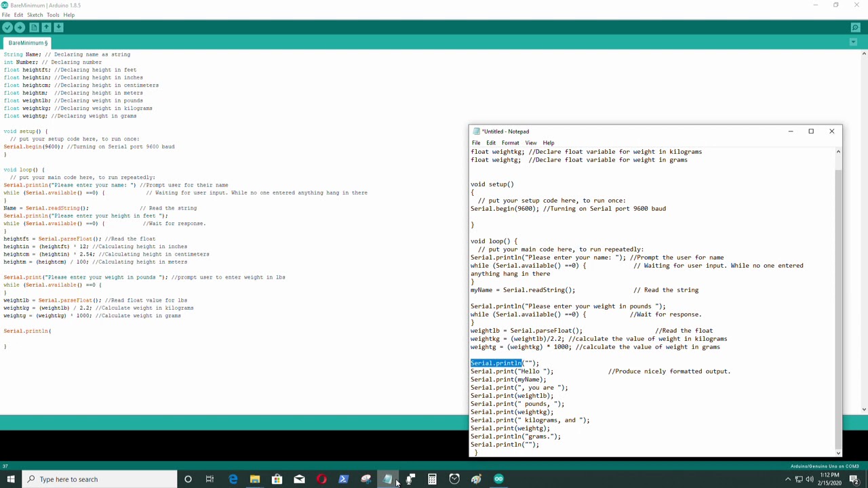Open the Arduino tab dropdown arrow
The image size is (868, 488).
[x=853, y=43]
